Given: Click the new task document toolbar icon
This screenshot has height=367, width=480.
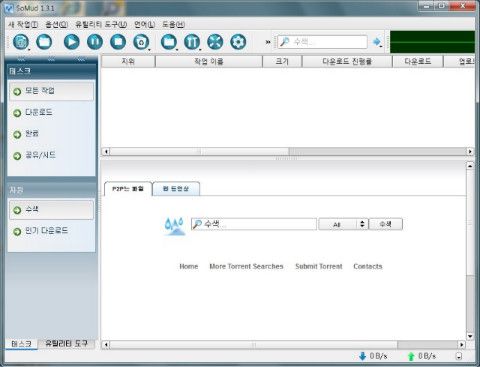Looking at the screenshot, I should (x=21, y=42).
